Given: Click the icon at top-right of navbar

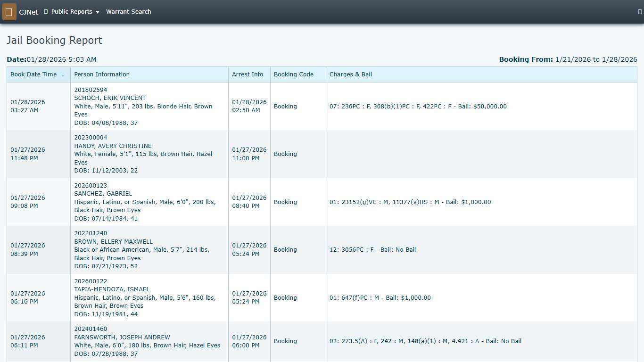Looking at the screenshot, I should 639,11.
